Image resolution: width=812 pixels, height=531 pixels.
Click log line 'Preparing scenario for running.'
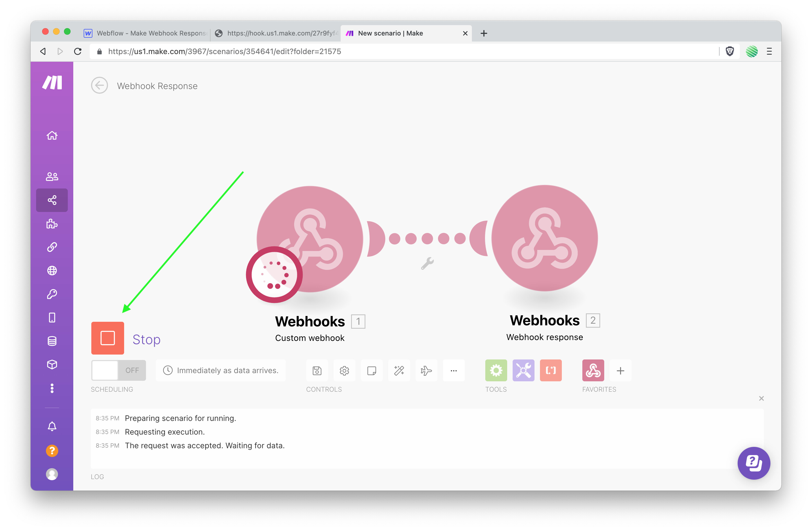click(x=180, y=418)
